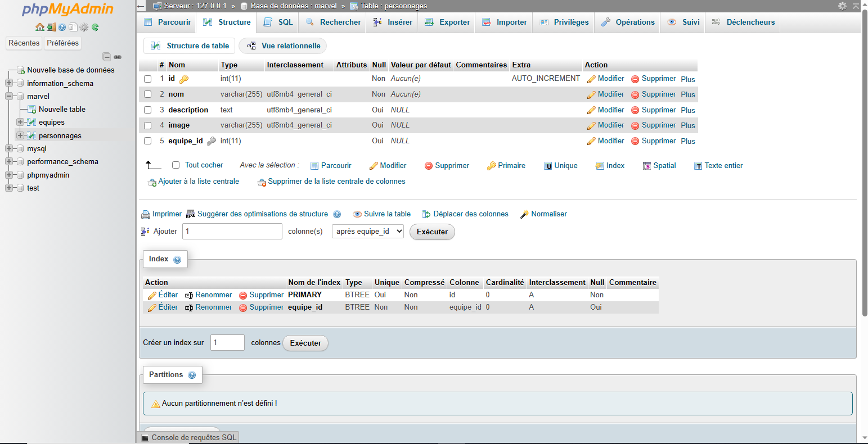
Task: Click Nouvelle base de données
Action: coord(71,70)
